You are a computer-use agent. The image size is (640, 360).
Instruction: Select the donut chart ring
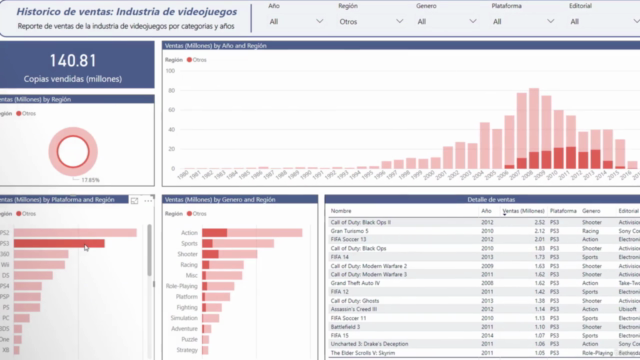[73, 130]
